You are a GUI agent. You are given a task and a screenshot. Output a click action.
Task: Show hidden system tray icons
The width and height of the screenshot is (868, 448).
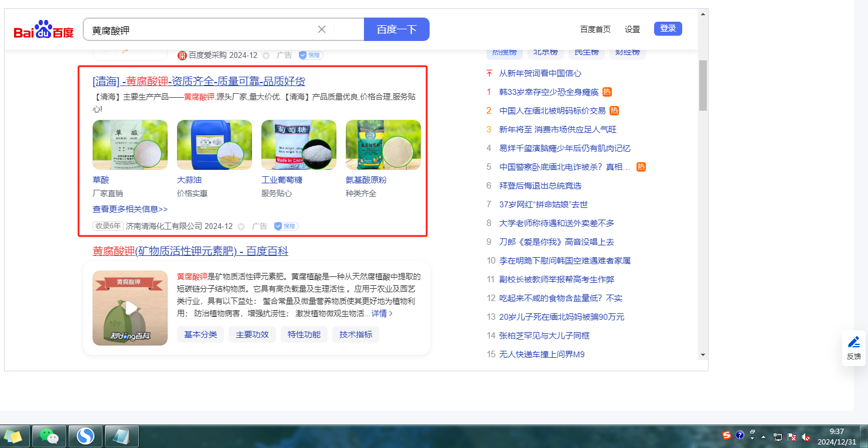click(763, 437)
